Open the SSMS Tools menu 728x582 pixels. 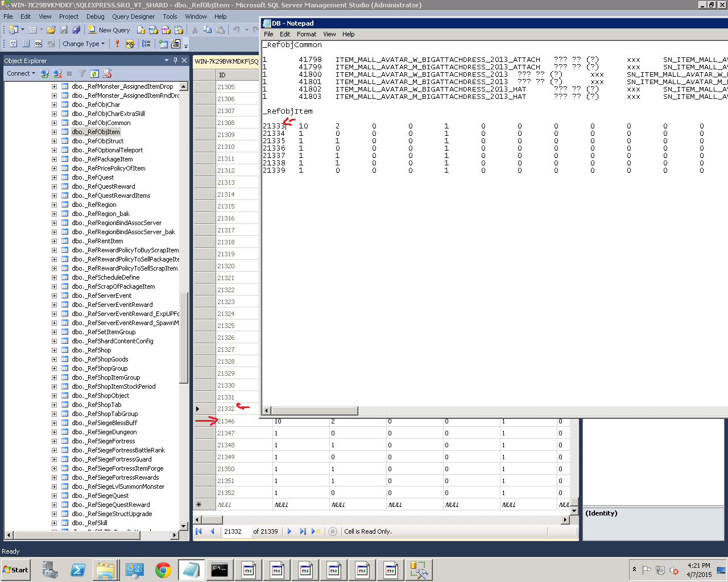[169, 16]
